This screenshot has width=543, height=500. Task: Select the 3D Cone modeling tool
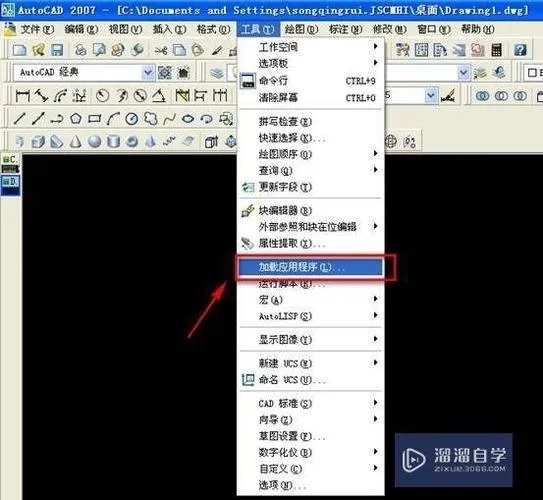[76, 142]
